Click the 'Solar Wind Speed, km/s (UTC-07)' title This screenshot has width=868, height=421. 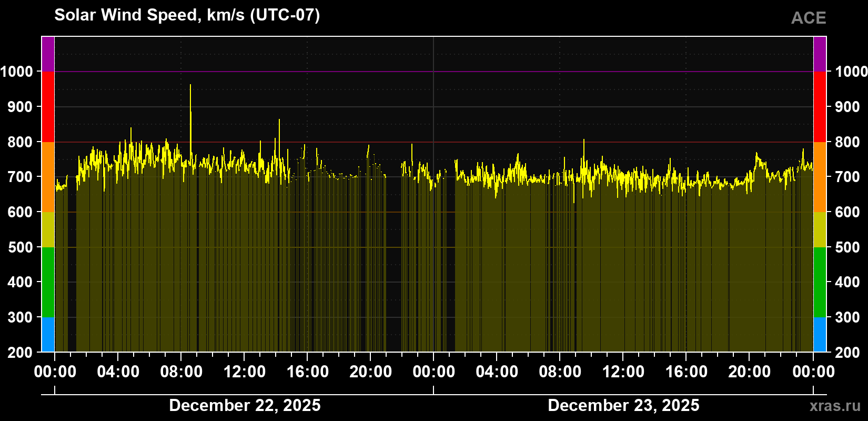[x=187, y=15]
